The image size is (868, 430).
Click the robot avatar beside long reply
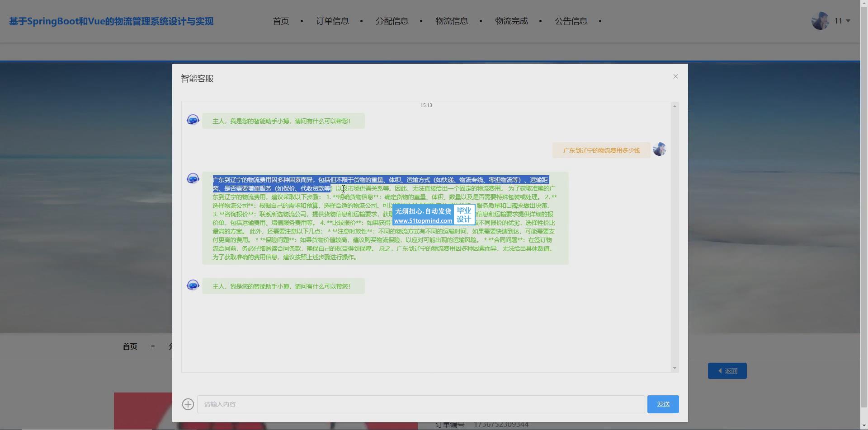point(193,179)
